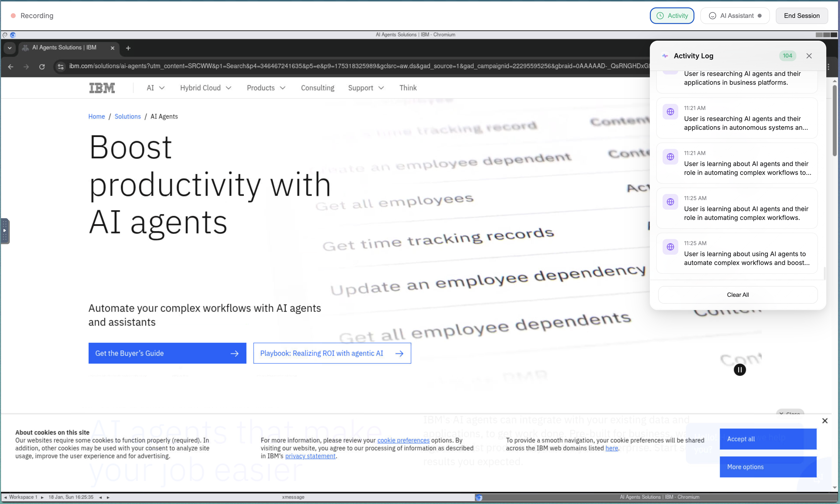This screenshot has height=504, width=840.
Task: Open site information icon in address bar
Action: click(x=61, y=67)
